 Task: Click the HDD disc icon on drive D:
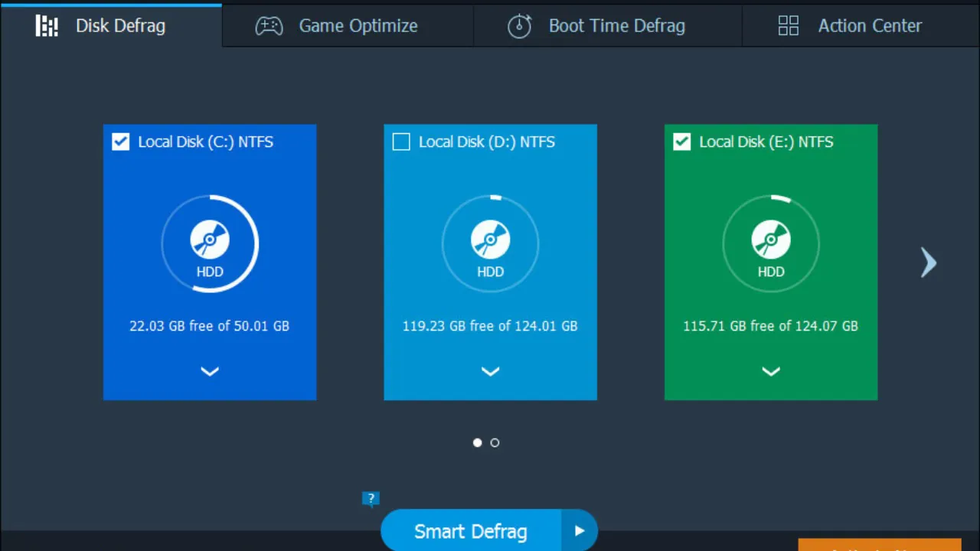491,240
